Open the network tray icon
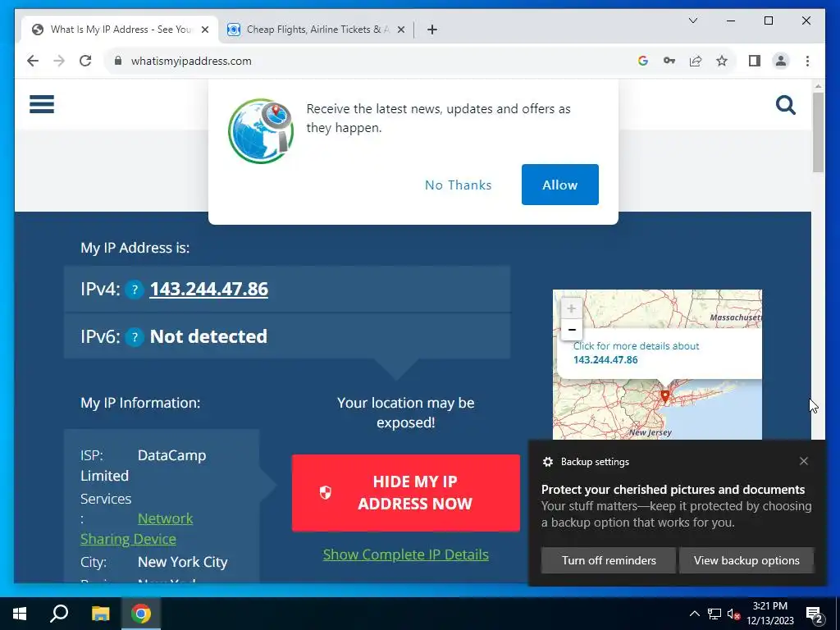The height and width of the screenshot is (630, 840). pyautogui.click(x=714, y=614)
